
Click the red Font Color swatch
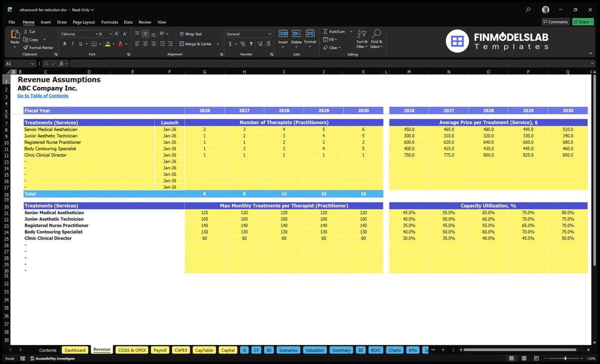click(x=120, y=44)
